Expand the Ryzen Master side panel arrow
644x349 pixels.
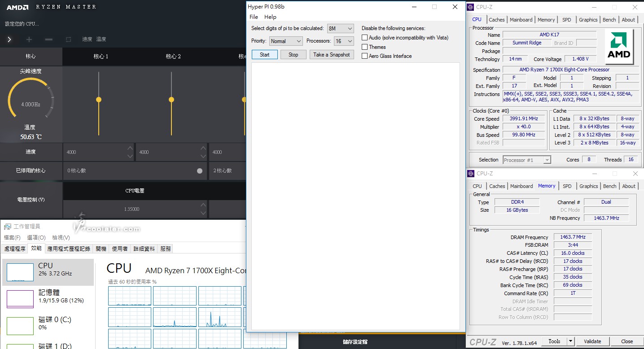9,39
